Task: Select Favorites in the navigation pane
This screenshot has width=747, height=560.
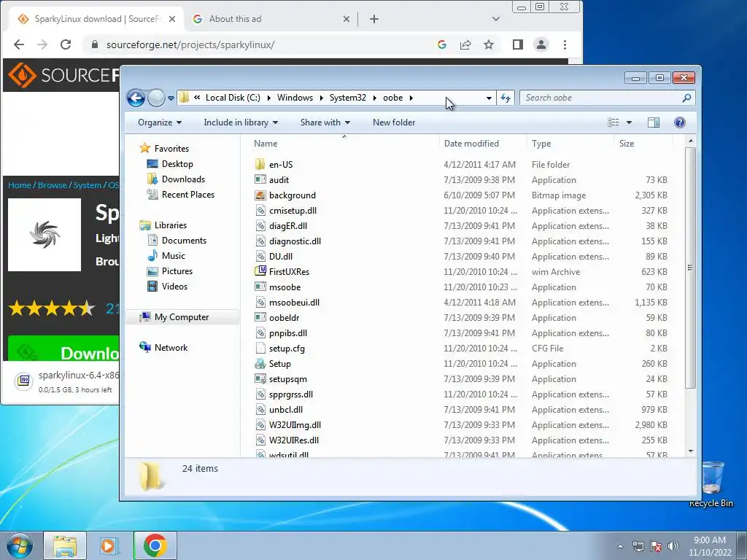Action: 171,149
